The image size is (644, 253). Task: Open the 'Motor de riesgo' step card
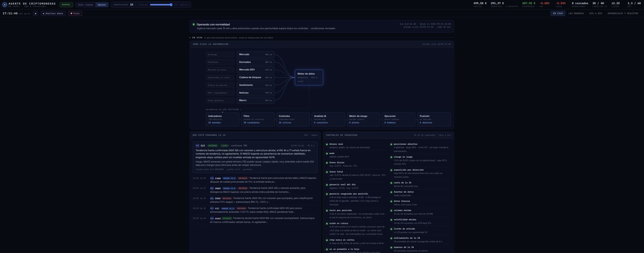pos(364,119)
